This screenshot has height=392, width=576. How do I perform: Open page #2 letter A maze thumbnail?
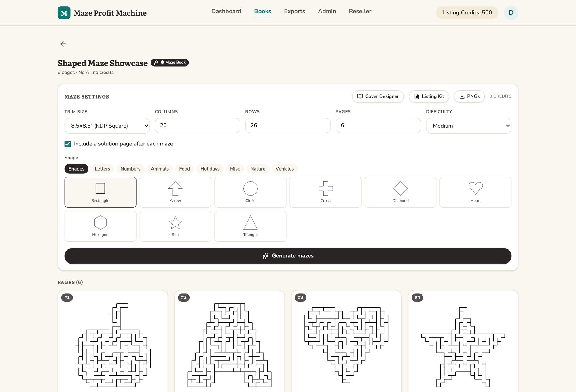pyautogui.click(x=230, y=341)
